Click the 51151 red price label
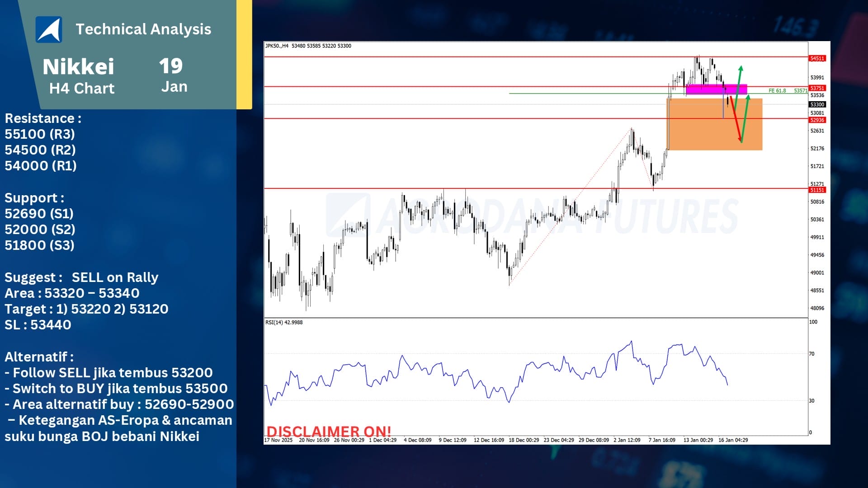This screenshot has width=868, height=488. pos(817,190)
